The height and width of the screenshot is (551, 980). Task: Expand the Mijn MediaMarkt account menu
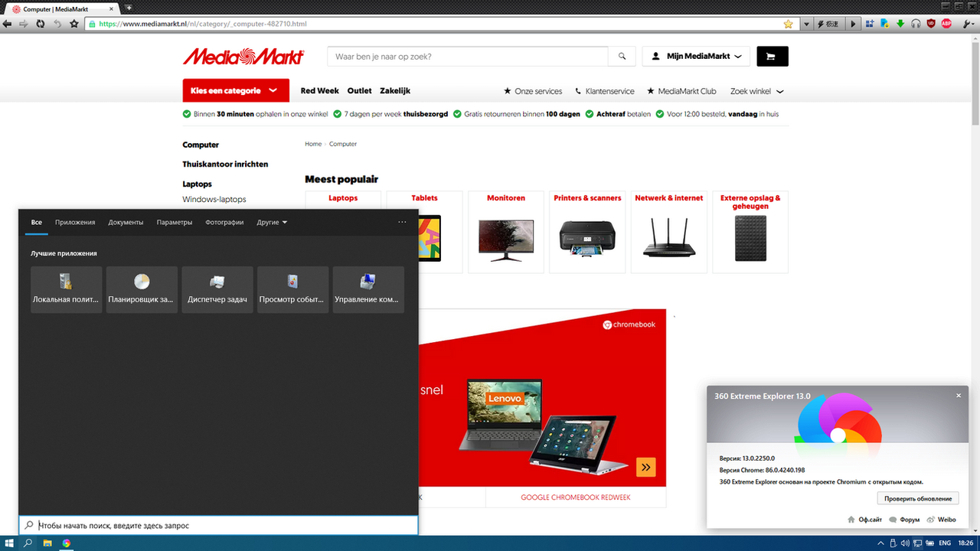(x=696, y=57)
